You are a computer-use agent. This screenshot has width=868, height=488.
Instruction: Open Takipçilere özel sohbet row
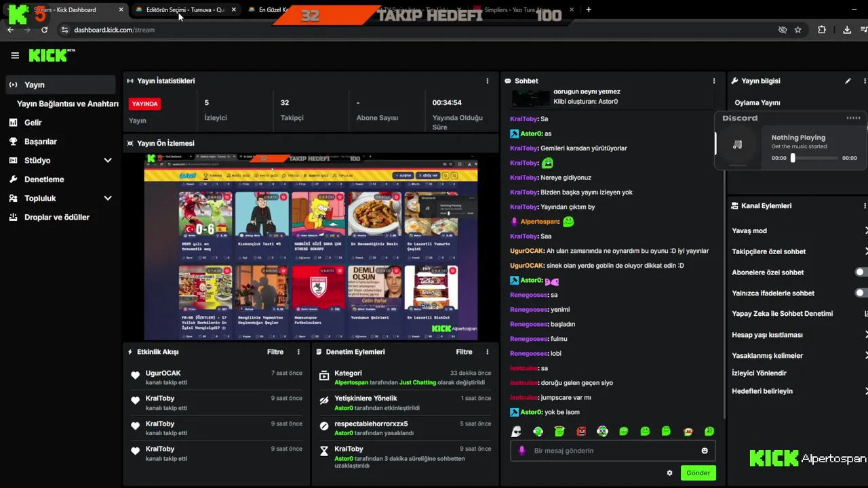800,251
